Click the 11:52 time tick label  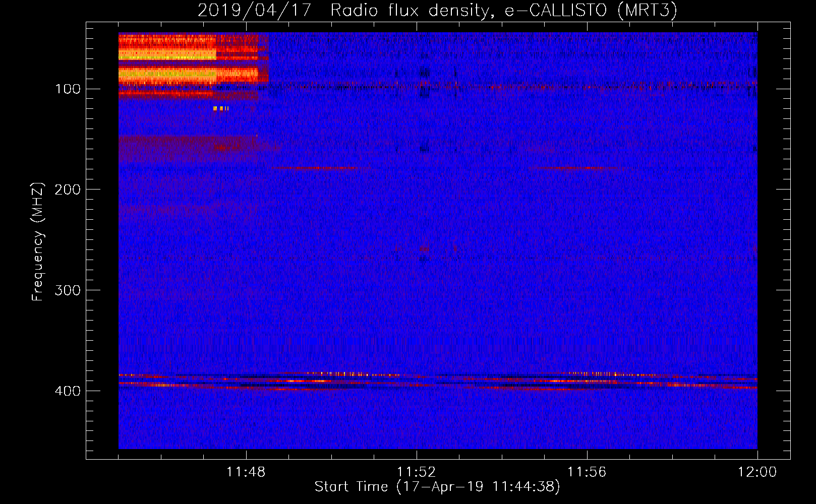coord(417,472)
